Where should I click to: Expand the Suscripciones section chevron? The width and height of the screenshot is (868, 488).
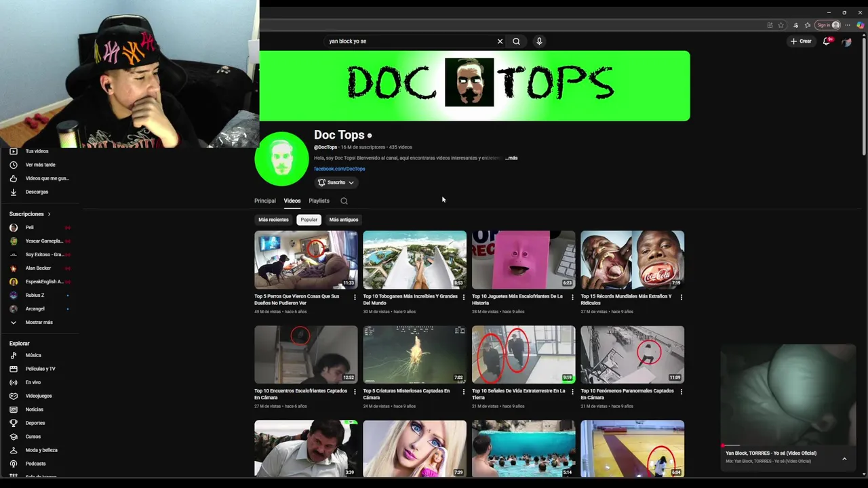(x=49, y=214)
